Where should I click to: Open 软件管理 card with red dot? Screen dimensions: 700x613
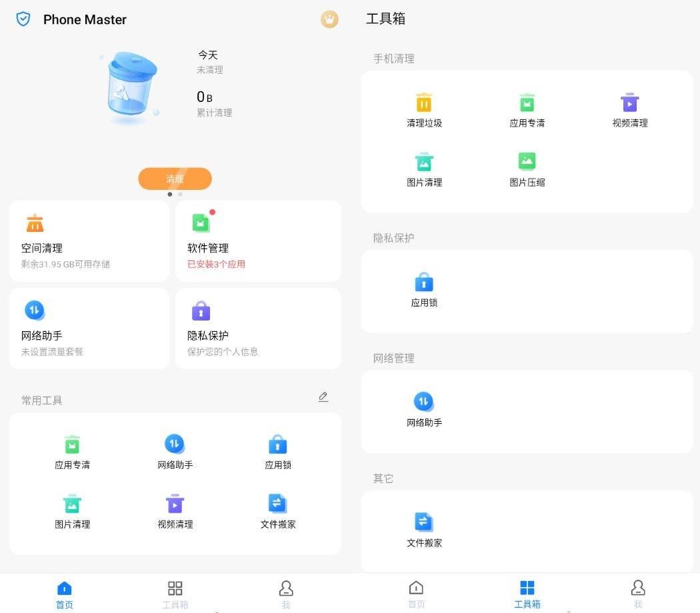pyautogui.click(x=258, y=241)
